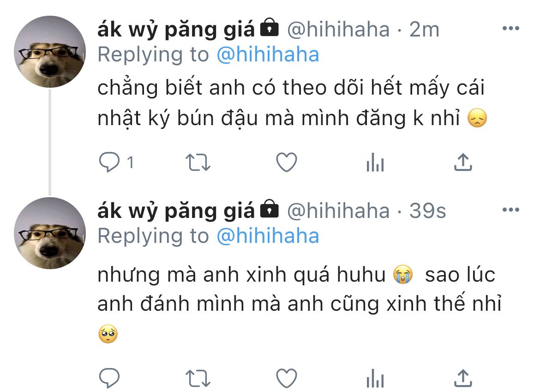Retweet the first tweet posted 2m ago
This screenshot has width=540, height=392.
click(x=198, y=163)
